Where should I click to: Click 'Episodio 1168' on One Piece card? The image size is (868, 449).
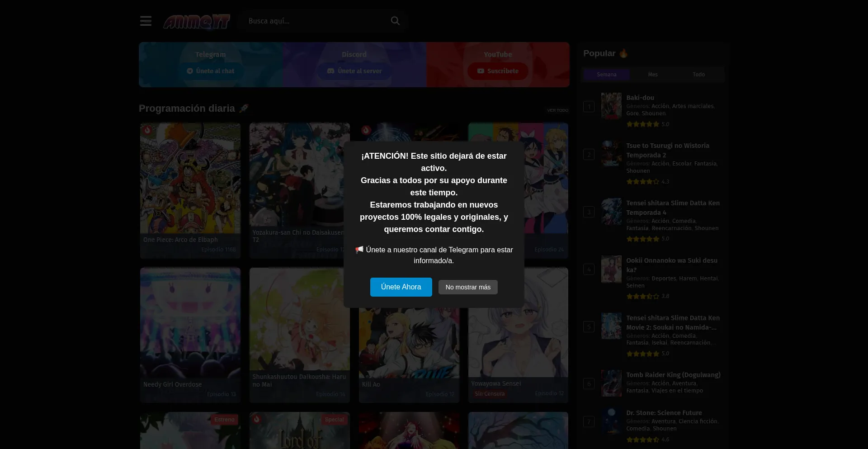point(219,250)
